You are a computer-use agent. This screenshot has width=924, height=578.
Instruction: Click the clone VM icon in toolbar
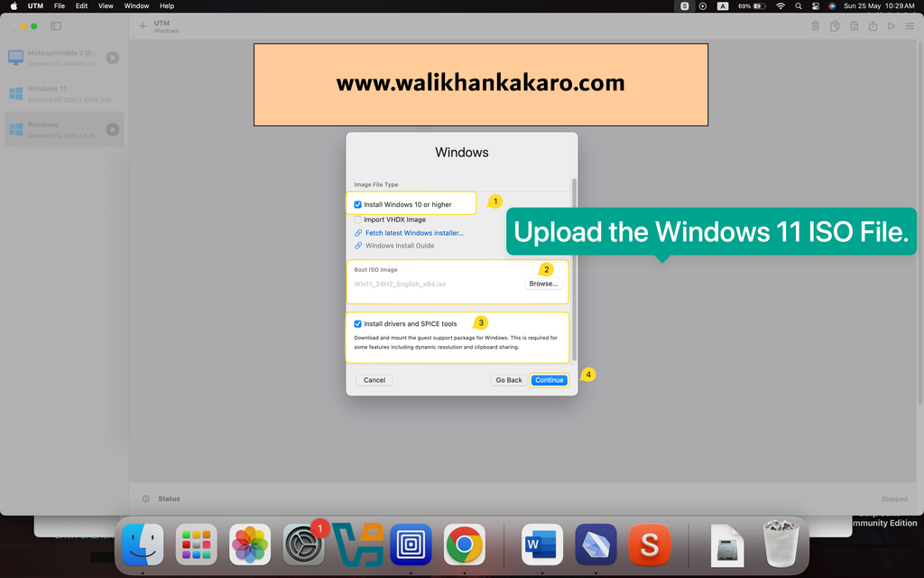tap(835, 26)
